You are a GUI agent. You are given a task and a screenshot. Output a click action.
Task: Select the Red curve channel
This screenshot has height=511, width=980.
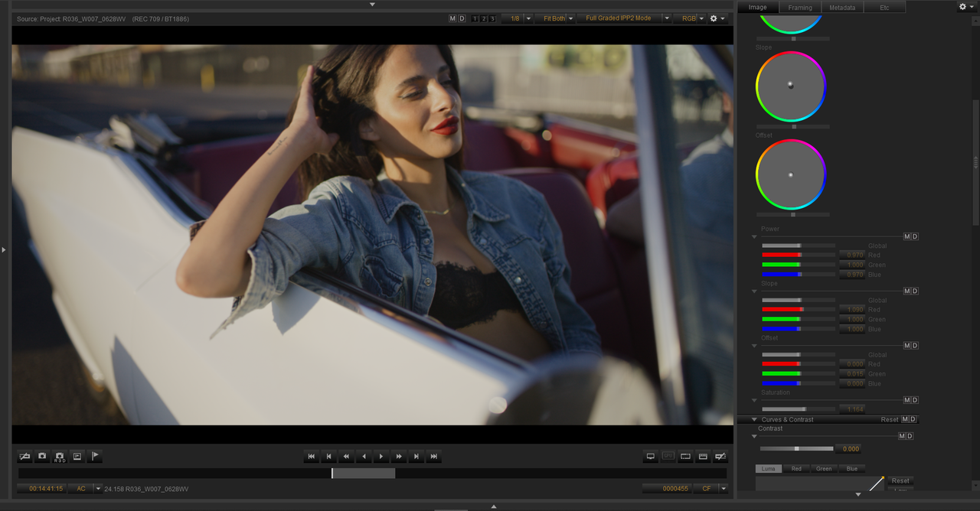pyautogui.click(x=796, y=468)
